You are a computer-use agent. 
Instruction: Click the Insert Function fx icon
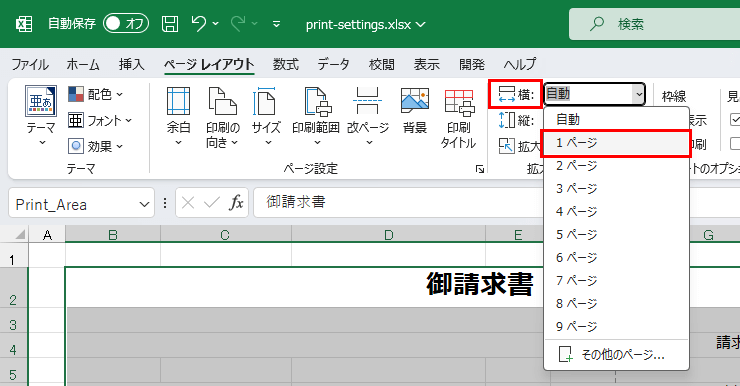click(236, 203)
